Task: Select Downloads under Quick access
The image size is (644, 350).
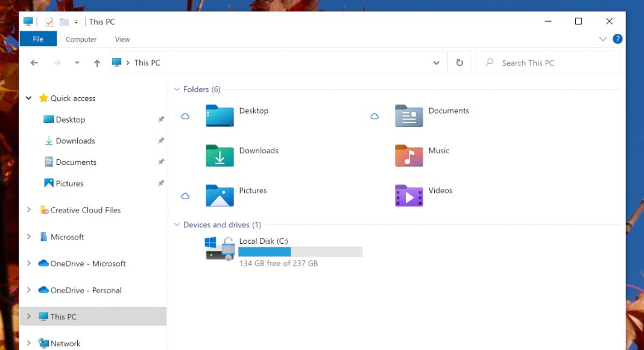Action: (75, 141)
